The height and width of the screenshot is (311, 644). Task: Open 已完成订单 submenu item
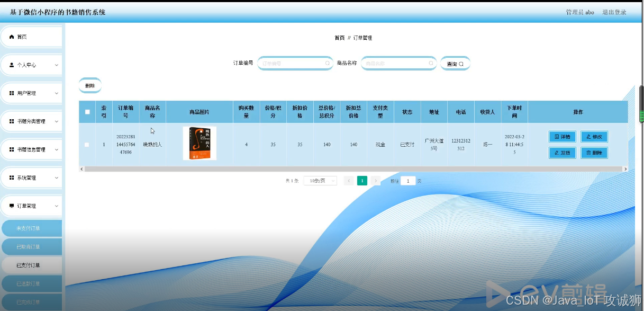[x=32, y=302]
